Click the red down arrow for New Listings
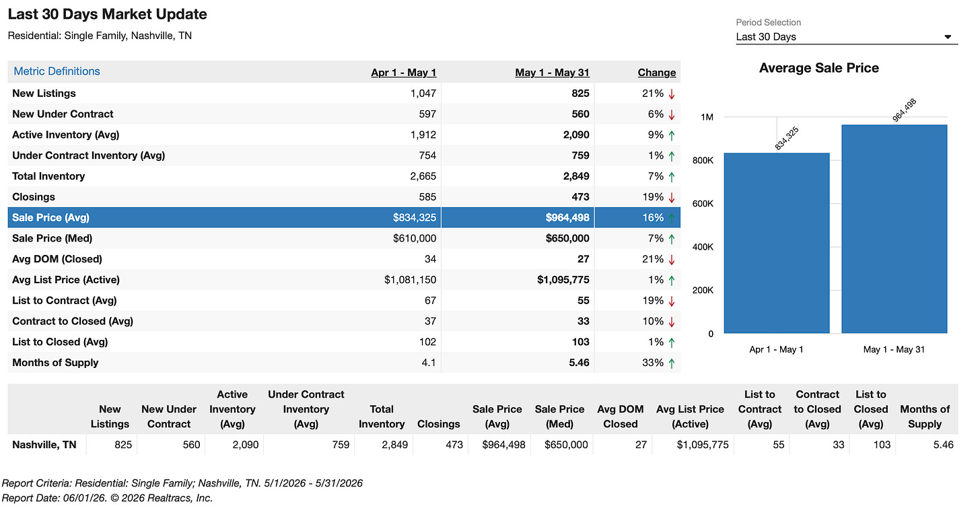 (671, 94)
